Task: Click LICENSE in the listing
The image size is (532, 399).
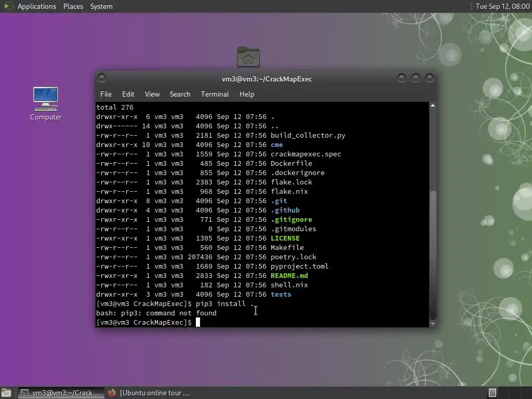Action: tap(285, 238)
